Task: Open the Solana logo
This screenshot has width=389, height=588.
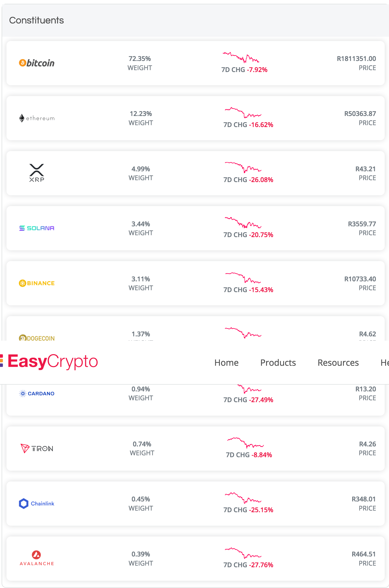Action: (37, 228)
